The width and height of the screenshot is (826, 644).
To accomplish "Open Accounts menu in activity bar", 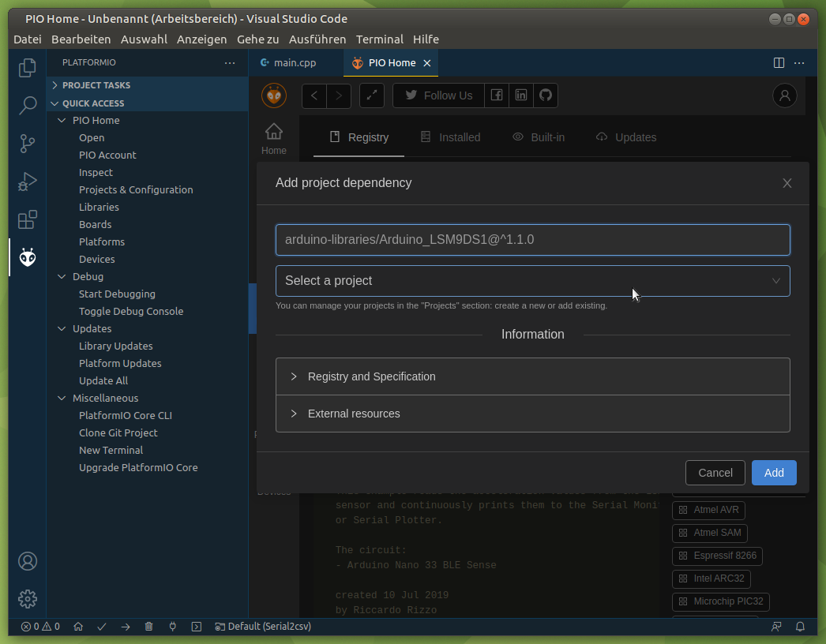I will click(28, 561).
